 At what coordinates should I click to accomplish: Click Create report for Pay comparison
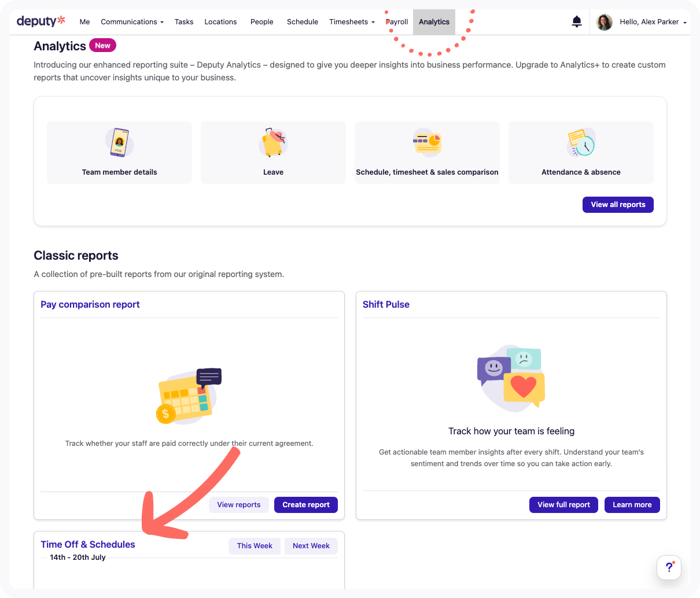[x=305, y=505]
